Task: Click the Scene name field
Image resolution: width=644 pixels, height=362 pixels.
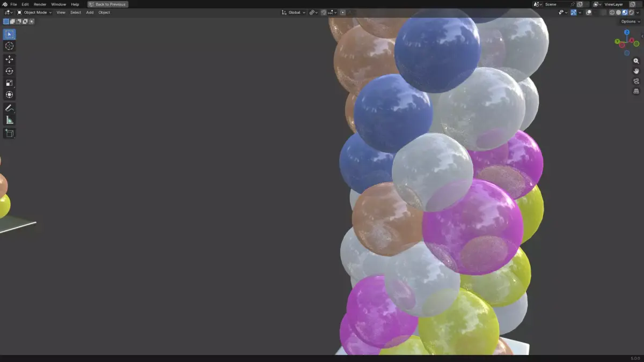Action: pyautogui.click(x=557, y=4)
